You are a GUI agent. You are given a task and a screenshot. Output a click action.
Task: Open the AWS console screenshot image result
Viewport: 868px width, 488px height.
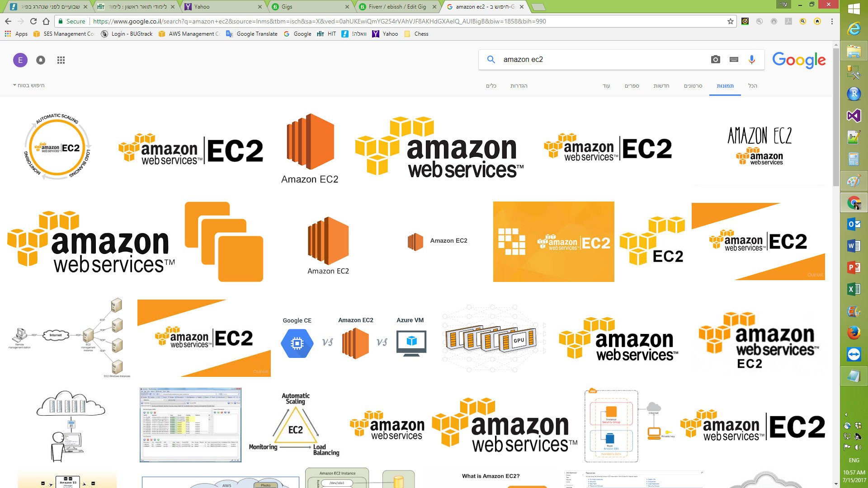(x=190, y=425)
